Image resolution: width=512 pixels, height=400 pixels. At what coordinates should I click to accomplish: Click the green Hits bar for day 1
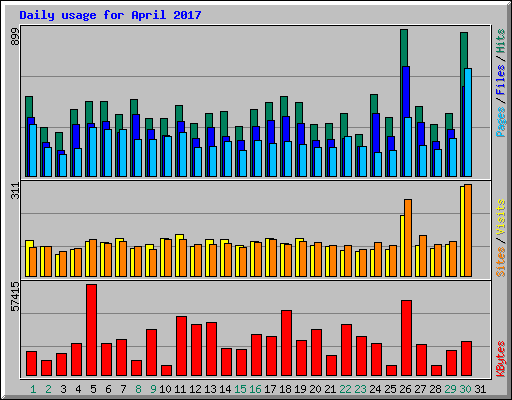pyautogui.click(x=29, y=107)
